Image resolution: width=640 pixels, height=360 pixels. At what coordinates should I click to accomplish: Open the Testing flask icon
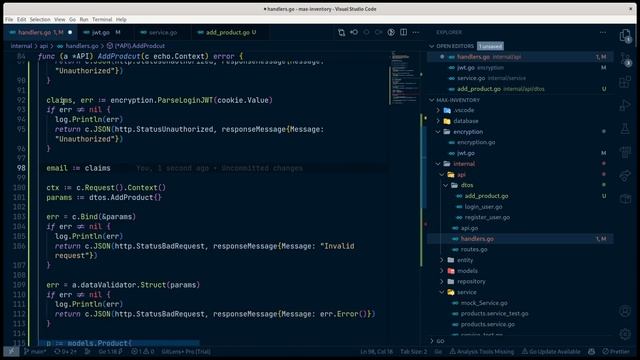click(625, 129)
